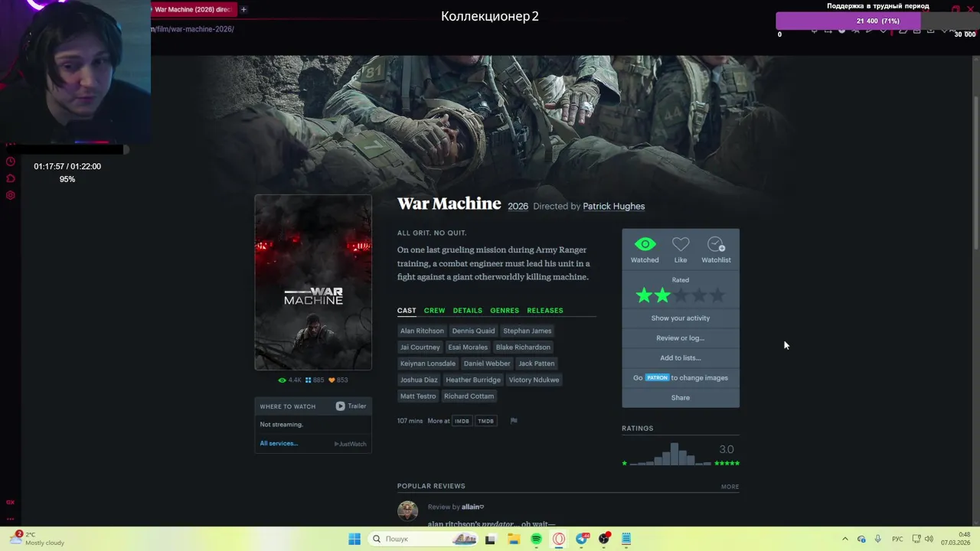980x551 pixels.
Task: Click the green eye 4.4K watched stat
Action: [x=290, y=380]
